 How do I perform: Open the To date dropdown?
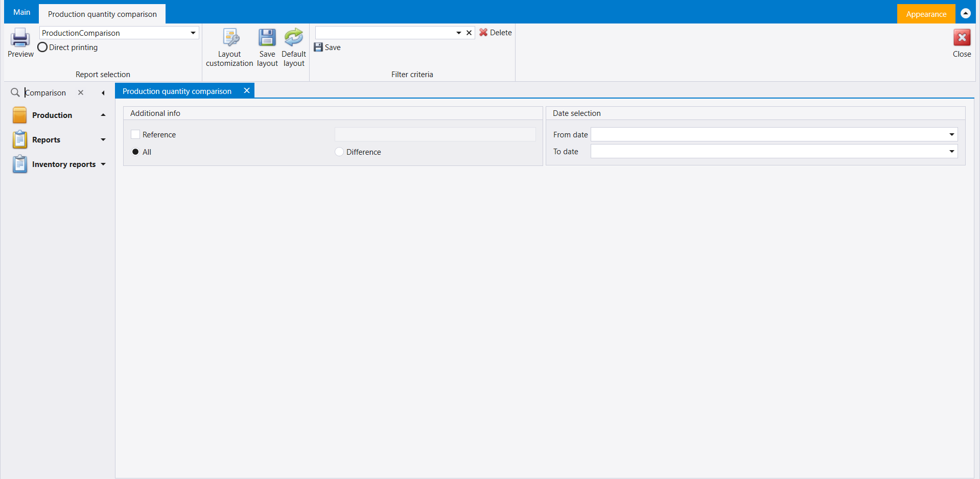tap(952, 151)
